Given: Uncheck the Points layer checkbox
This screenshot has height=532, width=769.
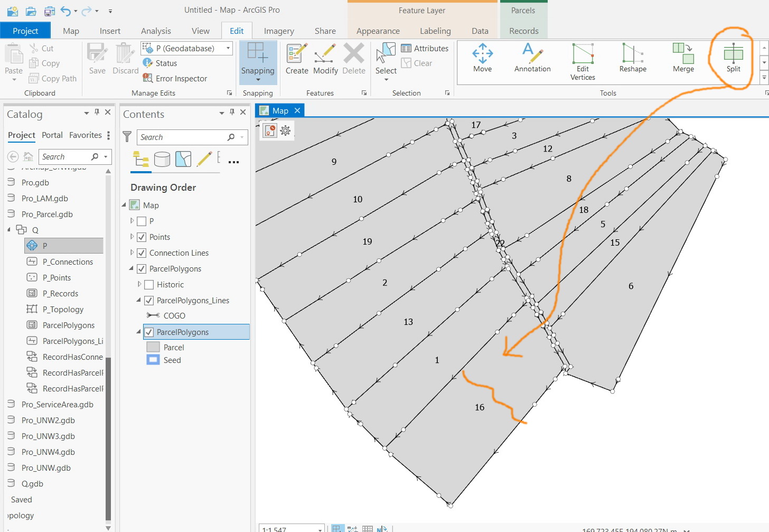Looking at the screenshot, I should coord(142,237).
